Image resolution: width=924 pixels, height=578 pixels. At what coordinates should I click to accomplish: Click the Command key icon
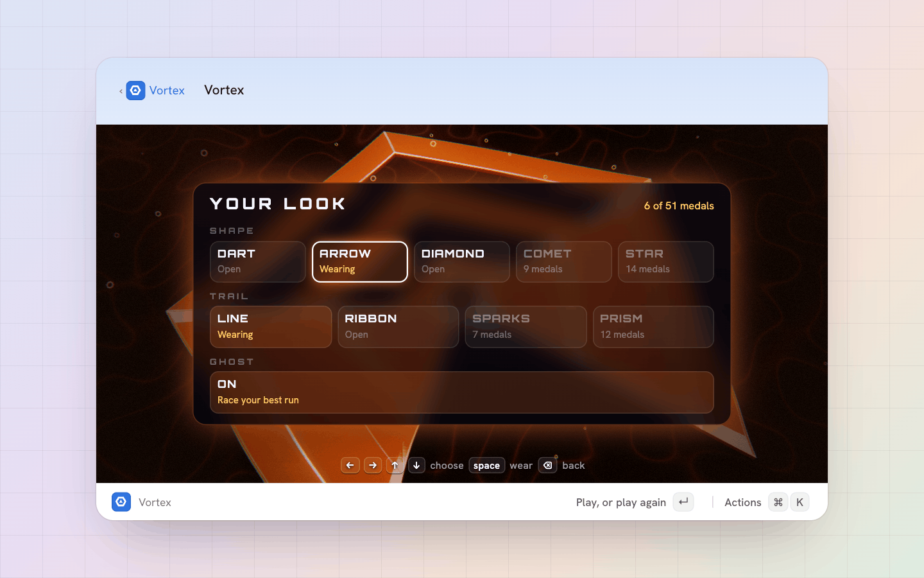(x=778, y=502)
